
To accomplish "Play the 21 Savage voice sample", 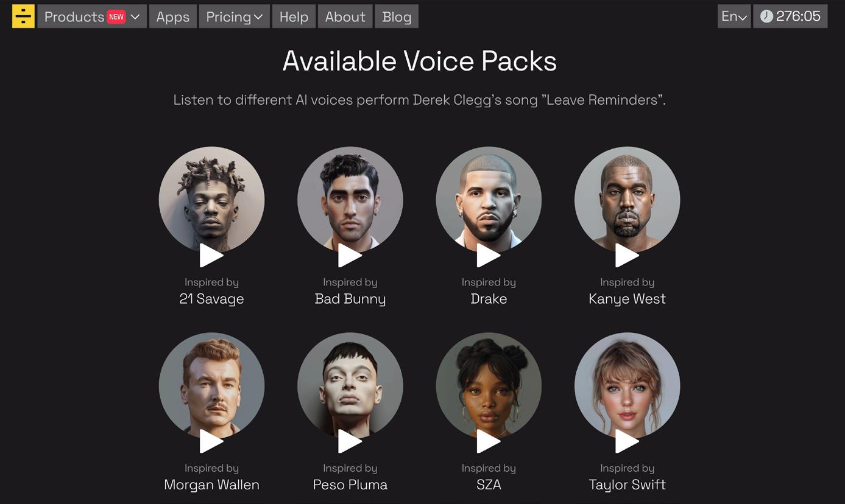I will tap(211, 256).
